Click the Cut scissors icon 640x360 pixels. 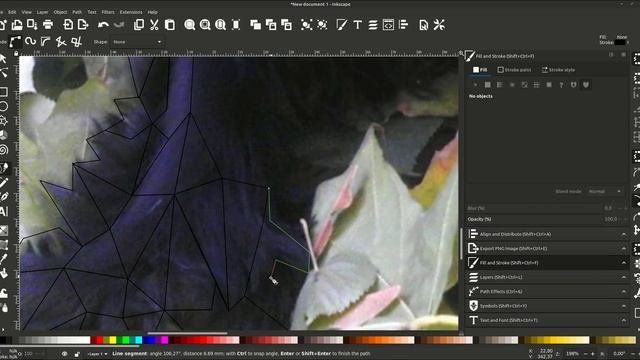[154, 24]
